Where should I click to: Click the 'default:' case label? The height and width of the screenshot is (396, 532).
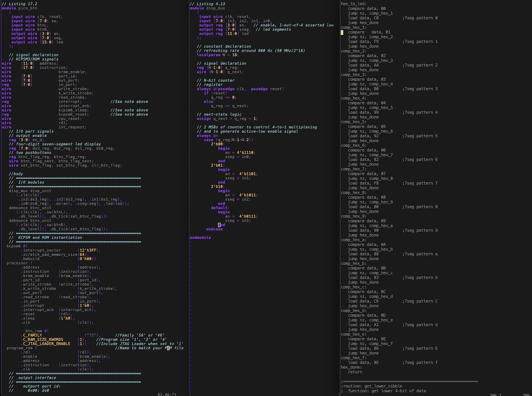220,208
